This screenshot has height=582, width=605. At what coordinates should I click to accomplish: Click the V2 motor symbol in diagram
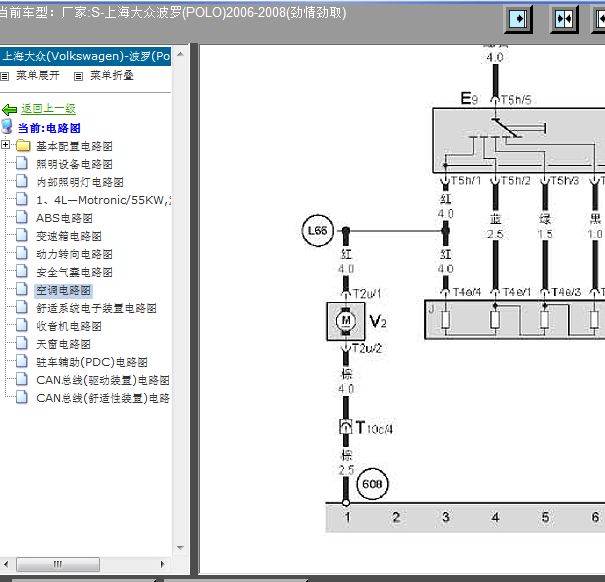[x=346, y=321]
